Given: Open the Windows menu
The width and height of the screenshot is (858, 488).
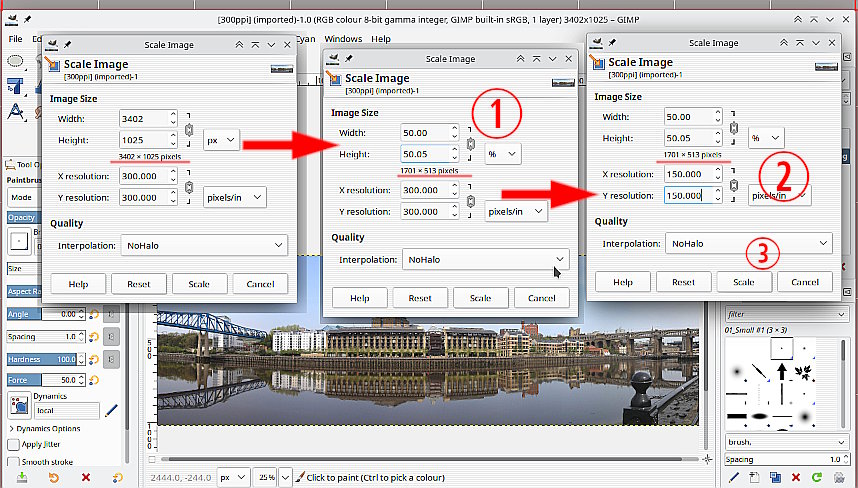Looking at the screenshot, I should 343,39.
